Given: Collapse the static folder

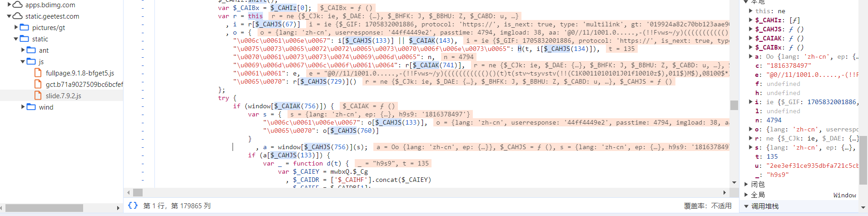Looking at the screenshot, I should point(16,39).
